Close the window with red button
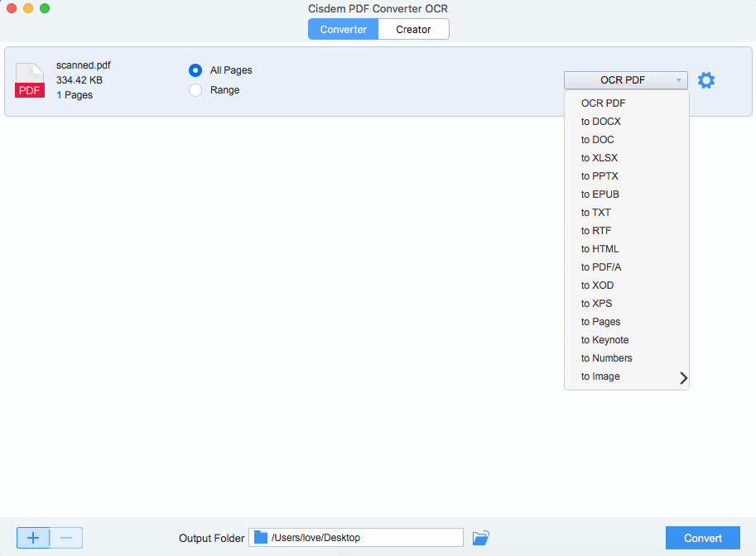The width and height of the screenshot is (756, 556). [x=12, y=8]
